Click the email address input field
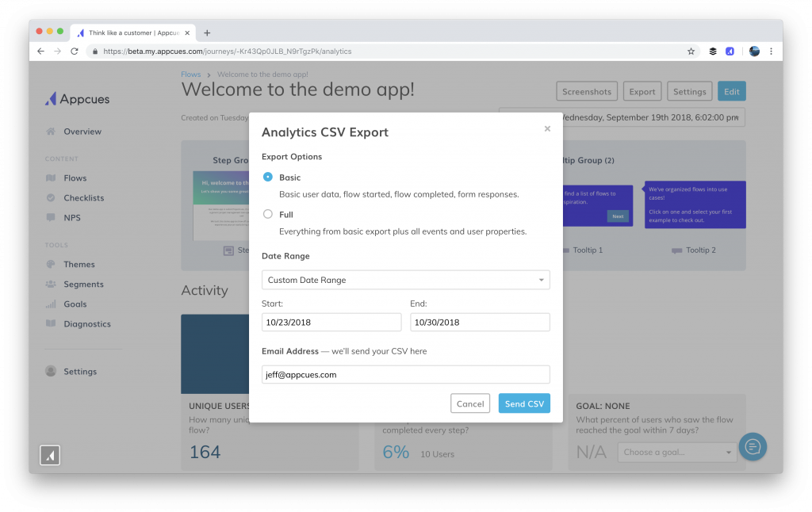 [x=405, y=374]
